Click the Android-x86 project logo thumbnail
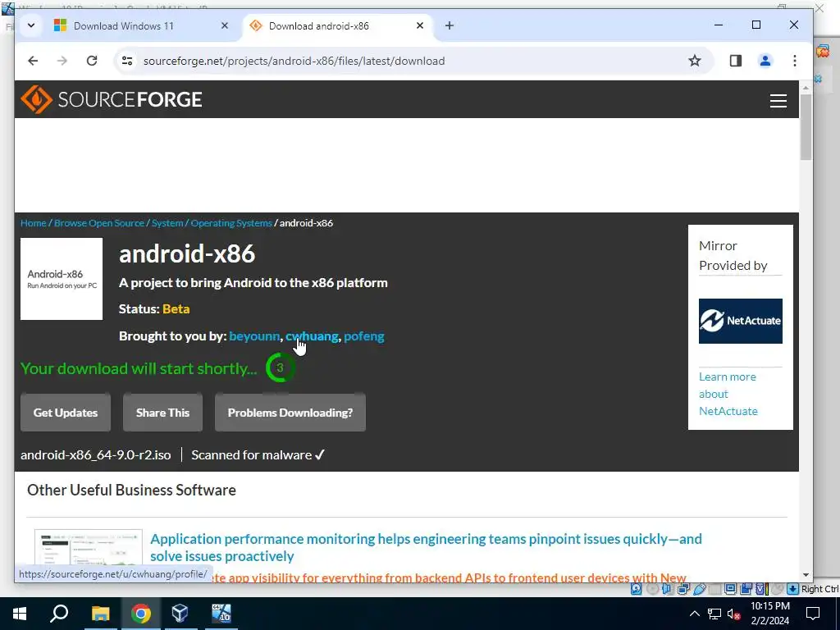Image resolution: width=840 pixels, height=630 pixels. pyautogui.click(x=62, y=279)
